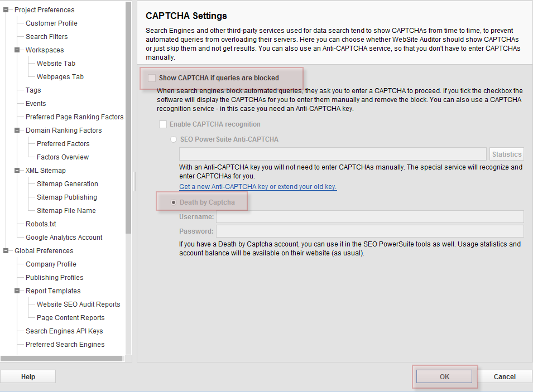533x392 pixels.
Task: Select SEO PowerSuite Anti-CAPTCHA radio option
Action: (174, 139)
